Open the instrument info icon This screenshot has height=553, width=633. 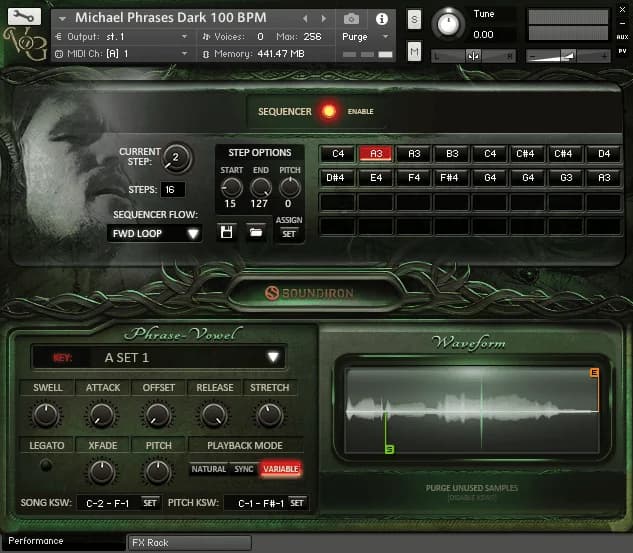pyautogui.click(x=382, y=19)
